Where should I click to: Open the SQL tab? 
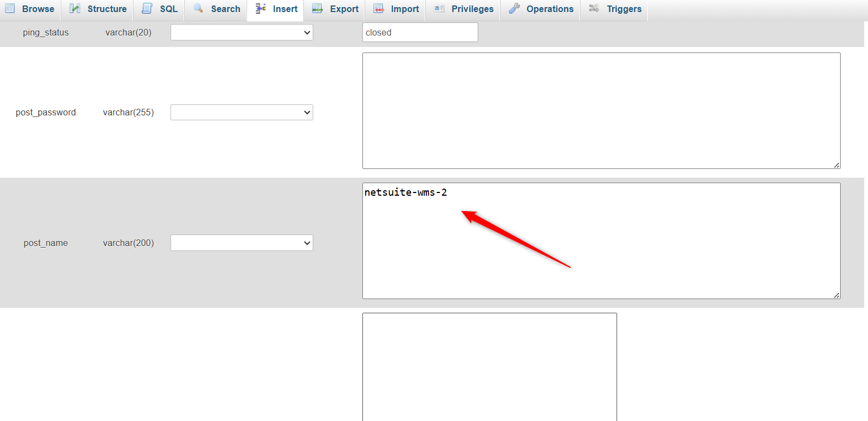160,9
